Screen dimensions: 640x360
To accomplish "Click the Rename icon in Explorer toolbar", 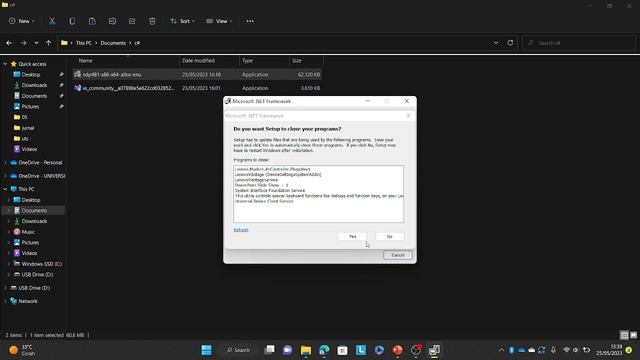I will [112, 21].
